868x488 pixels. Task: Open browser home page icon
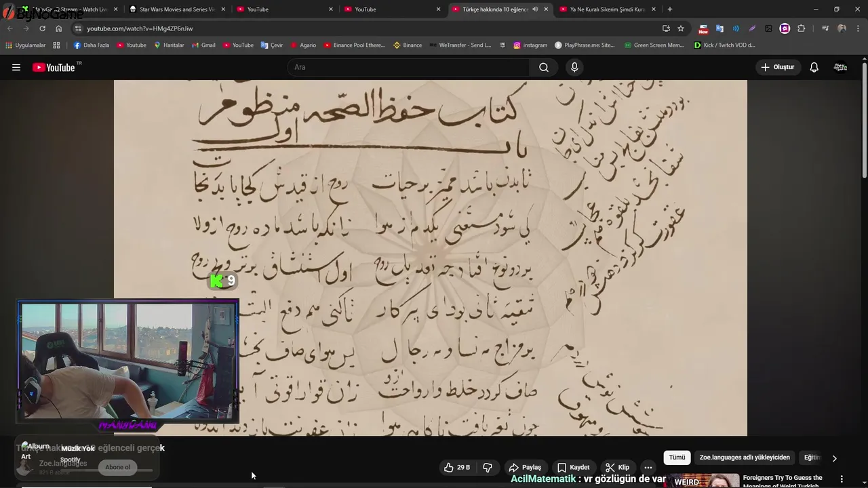tap(59, 28)
